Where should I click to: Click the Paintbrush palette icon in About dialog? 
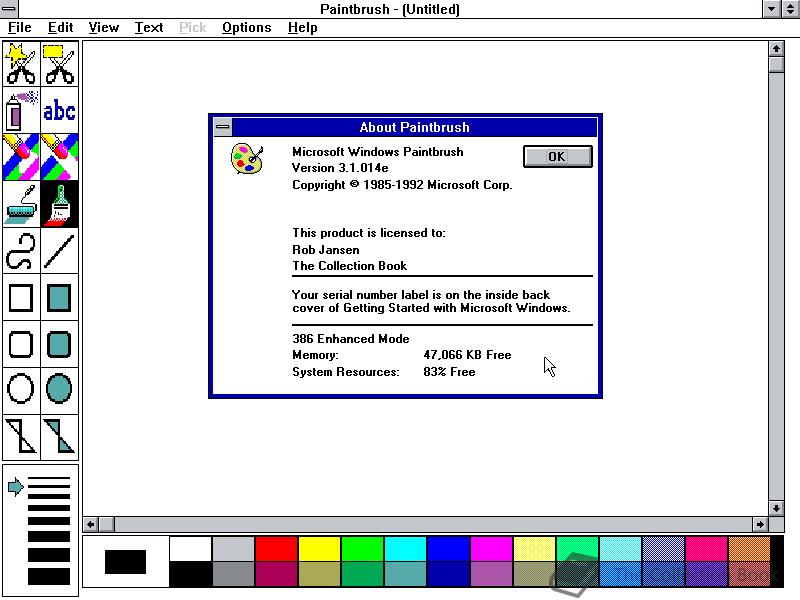click(x=247, y=159)
